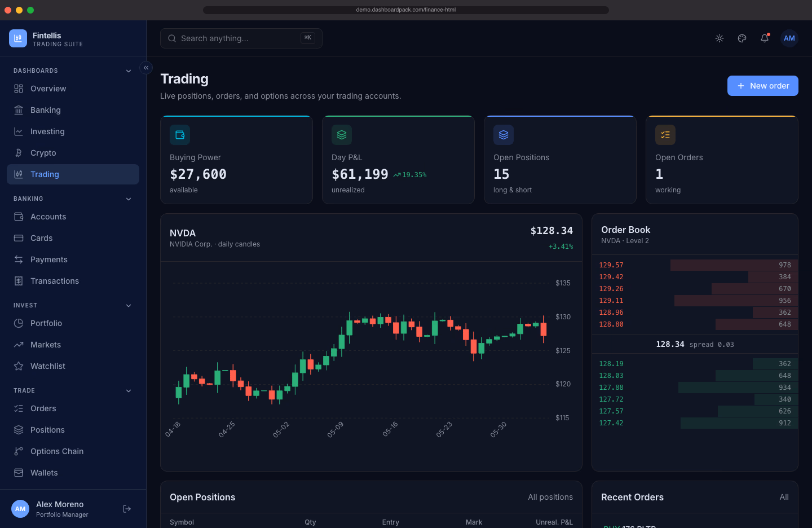Click the Markets trend icon
The width and height of the screenshot is (812, 528).
pos(19,345)
